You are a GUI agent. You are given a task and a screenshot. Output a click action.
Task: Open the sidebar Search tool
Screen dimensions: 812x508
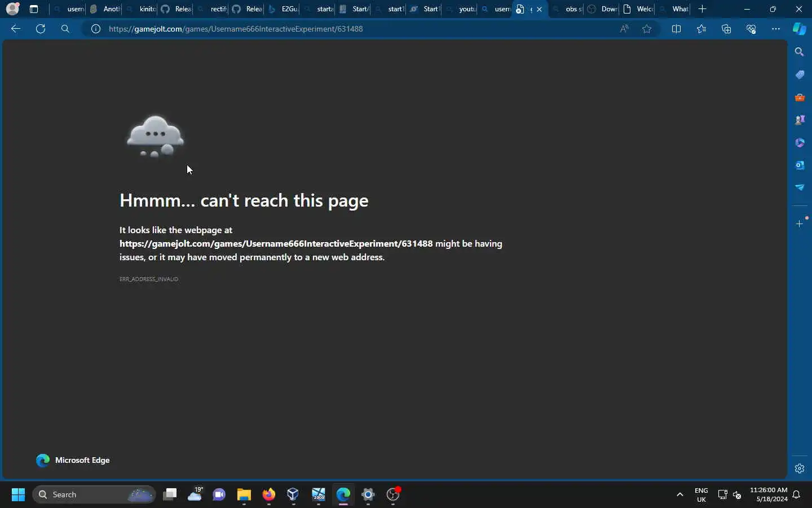[800, 52]
